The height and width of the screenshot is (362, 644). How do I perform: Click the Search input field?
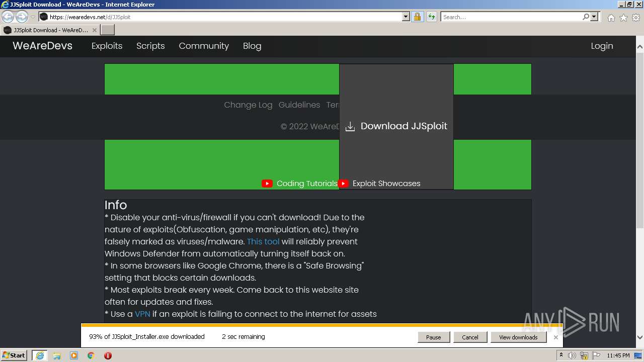point(511,17)
